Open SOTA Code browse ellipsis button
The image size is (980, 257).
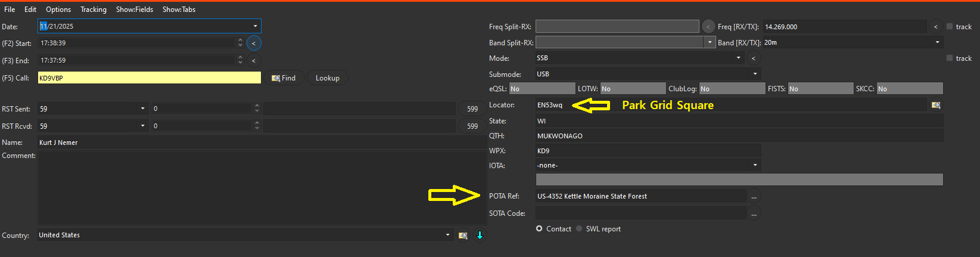754,213
